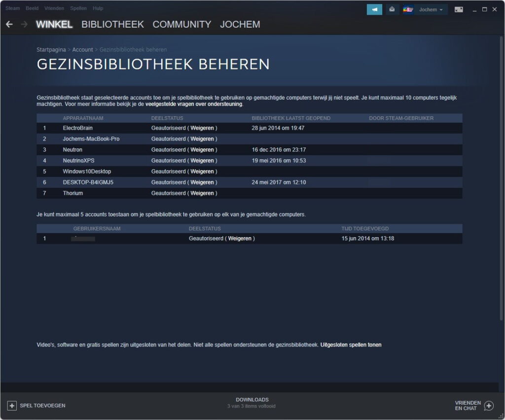Click date 15 jun 2014 om 13:18
Image resolution: width=505 pixels, height=420 pixels.
(368, 239)
